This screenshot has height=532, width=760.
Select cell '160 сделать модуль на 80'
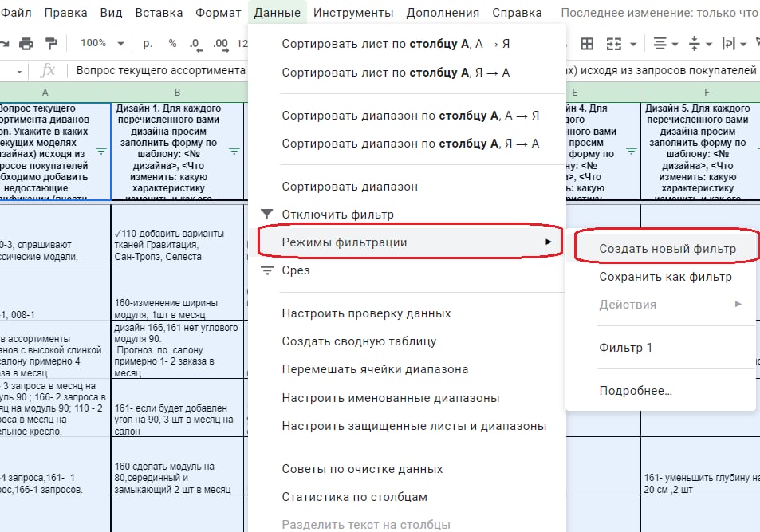(177, 466)
